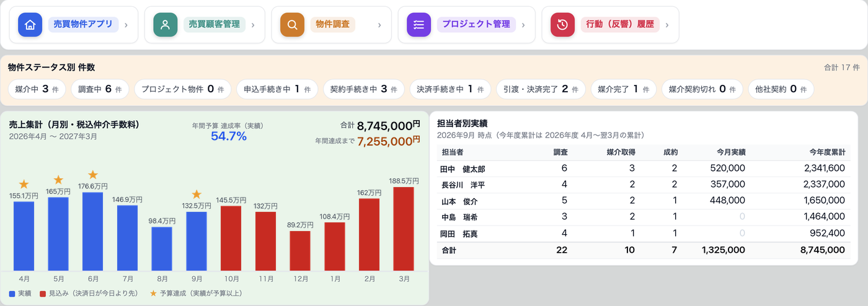Click the red 1月 forecast bar
The width and height of the screenshot is (868, 306).
coord(335,247)
